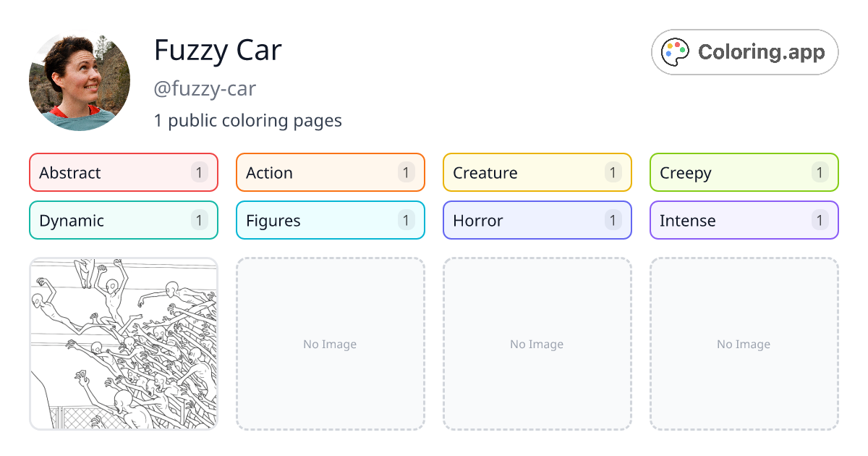Pick the Figures tag

(331, 220)
